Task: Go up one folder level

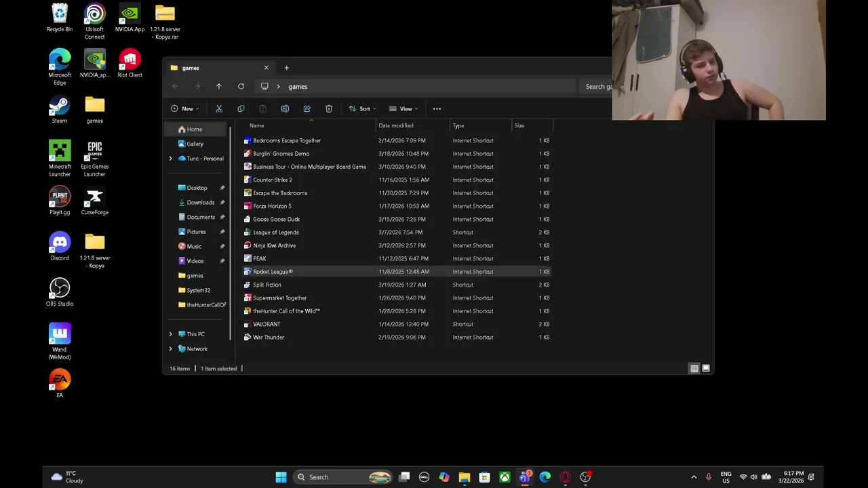Action: pos(218,86)
